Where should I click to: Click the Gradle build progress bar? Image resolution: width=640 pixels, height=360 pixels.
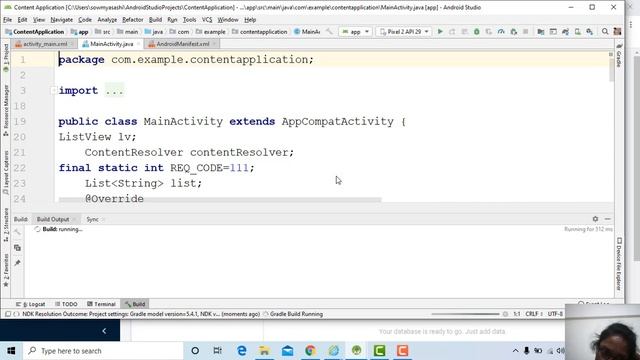point(465,314)
